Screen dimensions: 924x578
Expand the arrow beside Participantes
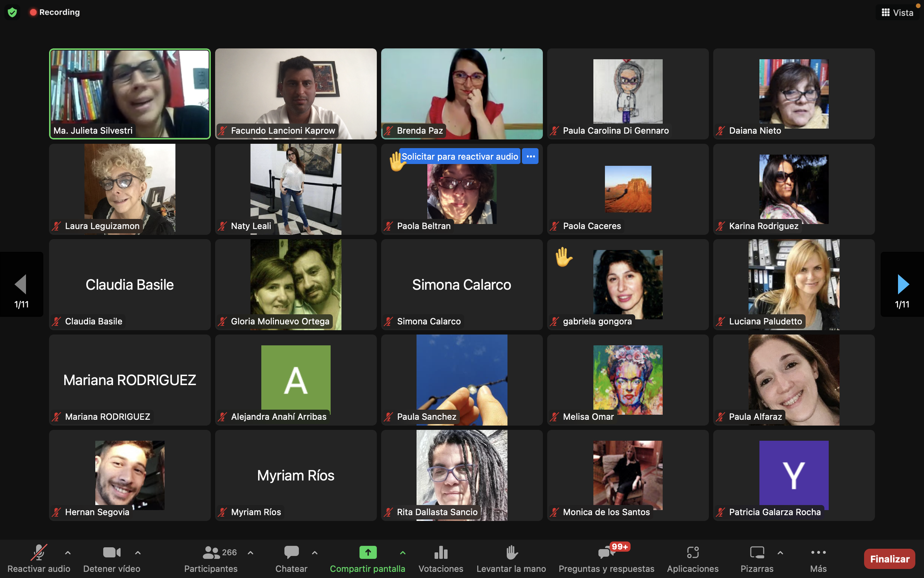(x=250, y=552)
